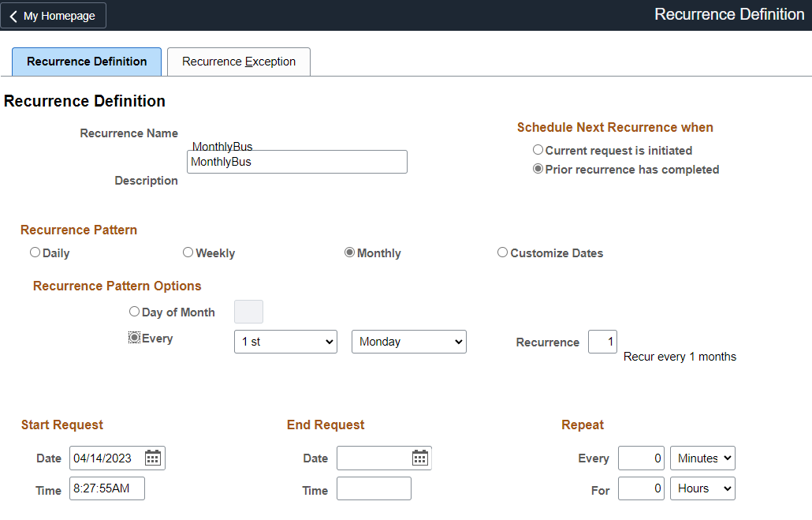Image resolution: width=812 pixels, height=520 pixels.
Task: Click the Start Request Time field
Action: click(106, 488)
